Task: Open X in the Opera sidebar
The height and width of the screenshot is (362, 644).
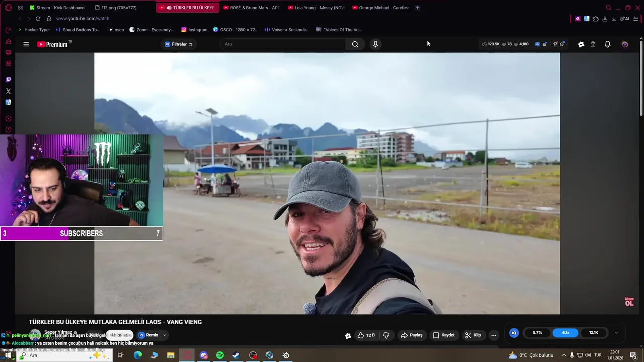Action: 8,91
